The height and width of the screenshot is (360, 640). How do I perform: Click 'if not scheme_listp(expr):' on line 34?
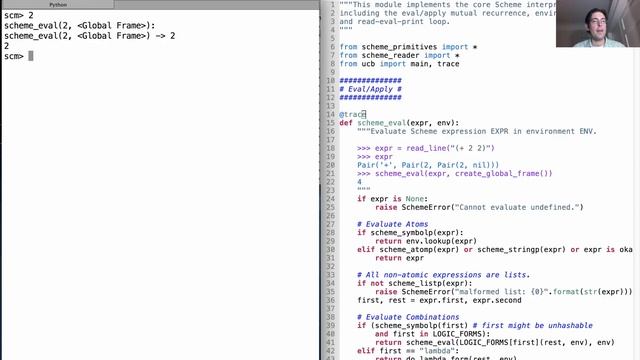pos(414,283)
